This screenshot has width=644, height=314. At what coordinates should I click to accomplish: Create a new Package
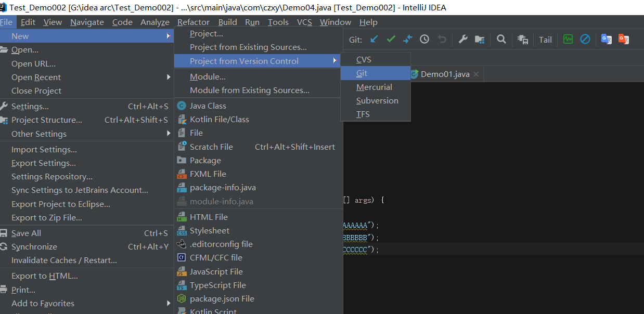[x=257, y=160]
